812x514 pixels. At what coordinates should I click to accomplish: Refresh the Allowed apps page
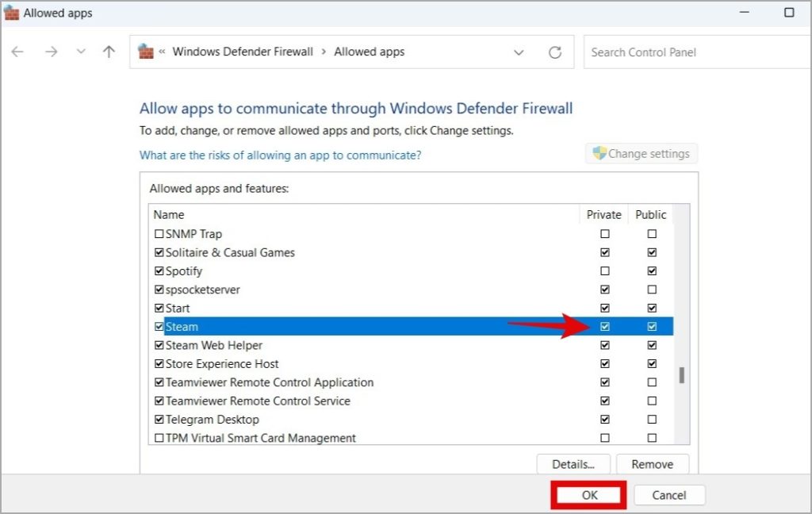pos(555,52)
